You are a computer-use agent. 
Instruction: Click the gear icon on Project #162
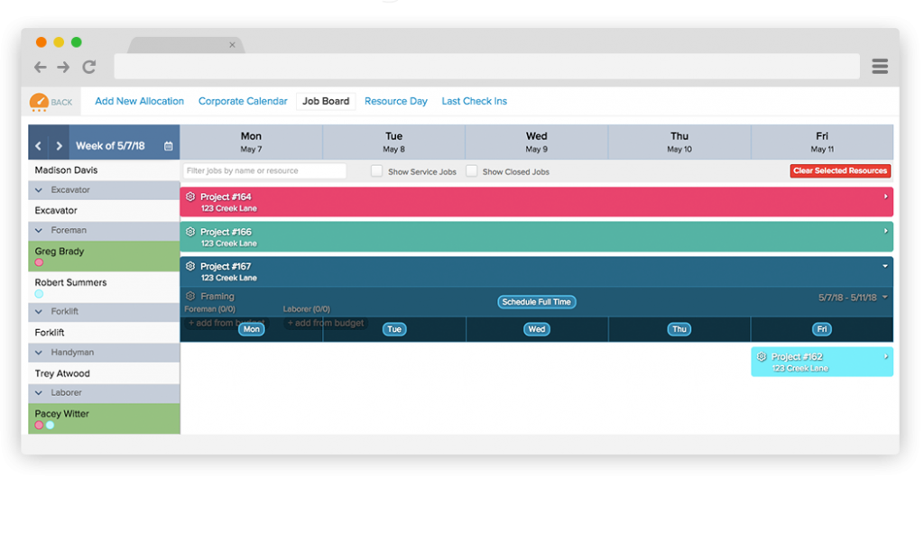tap(762, 356)
